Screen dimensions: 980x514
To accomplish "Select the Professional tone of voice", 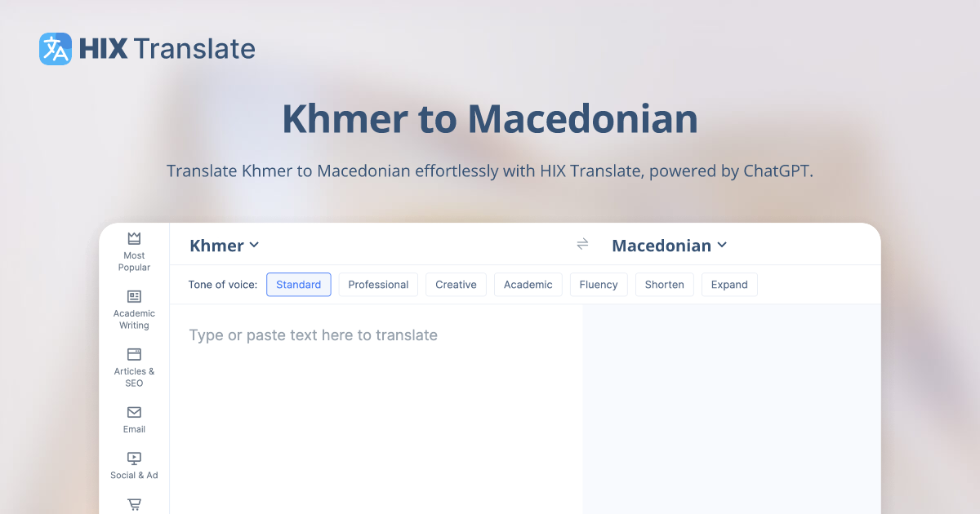I will click(x=378, y=284).
